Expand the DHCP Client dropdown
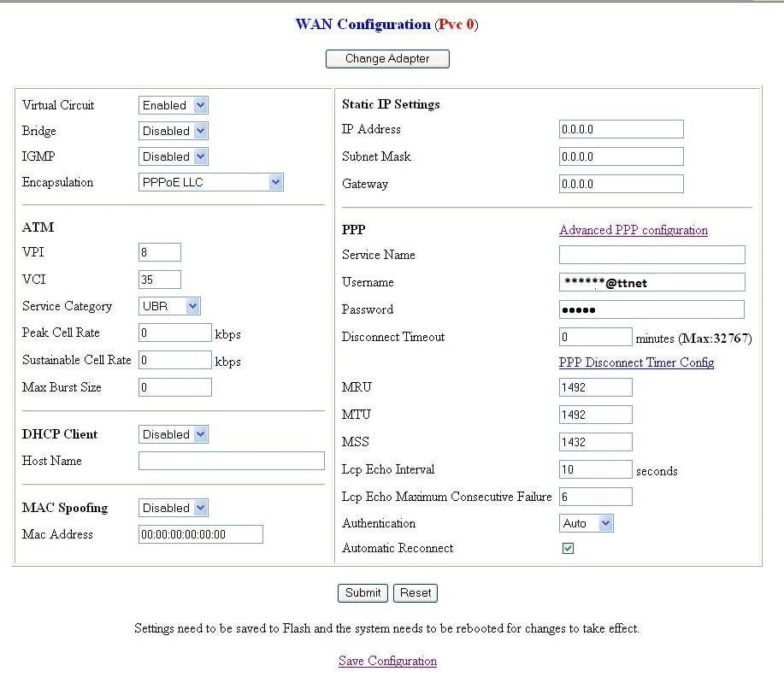The height and width of the screenshot is (689, 784). (x=172, y=433)
